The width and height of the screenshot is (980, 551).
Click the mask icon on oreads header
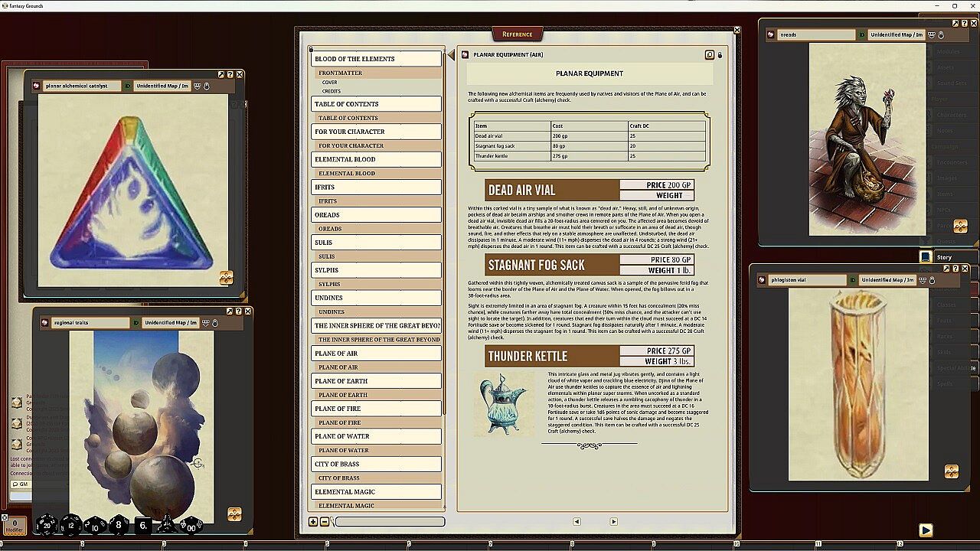[931, 34]
